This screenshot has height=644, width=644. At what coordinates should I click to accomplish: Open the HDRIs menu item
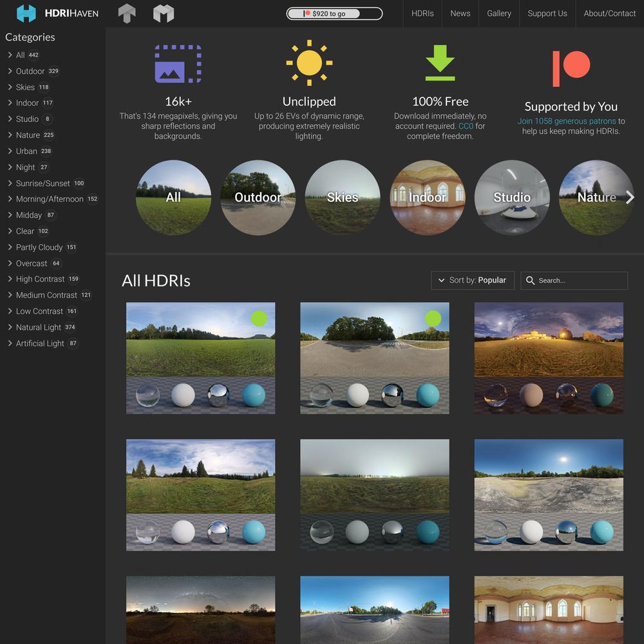(422, 14)
